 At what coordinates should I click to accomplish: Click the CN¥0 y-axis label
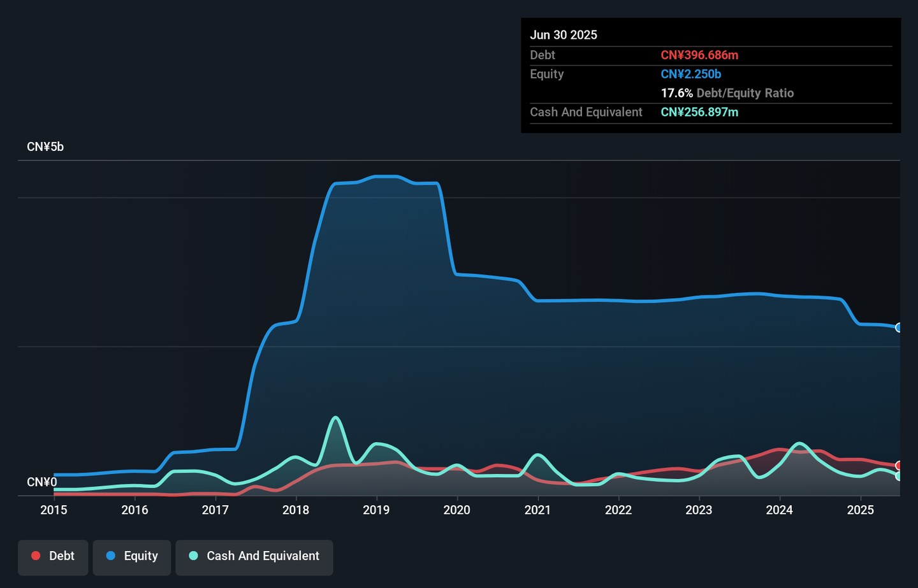[42, 482]
